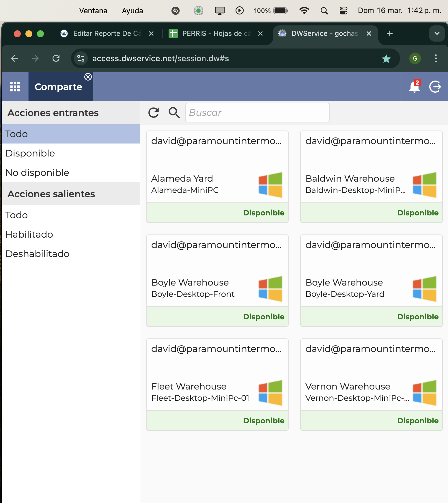Click Windows logo on Vernon Warehouse card
Screen dimensions: 448x503
coord(425,393)
